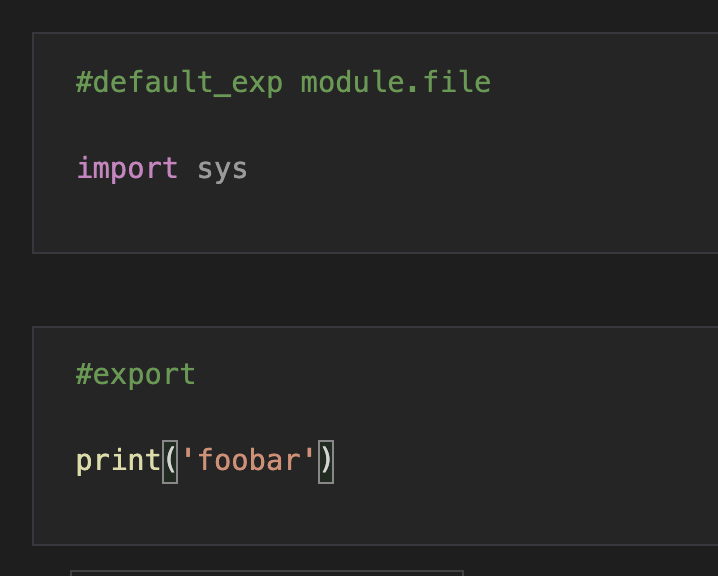Click the highlighted closing parenthesis after 'foobar'

(x=326, y=462)
